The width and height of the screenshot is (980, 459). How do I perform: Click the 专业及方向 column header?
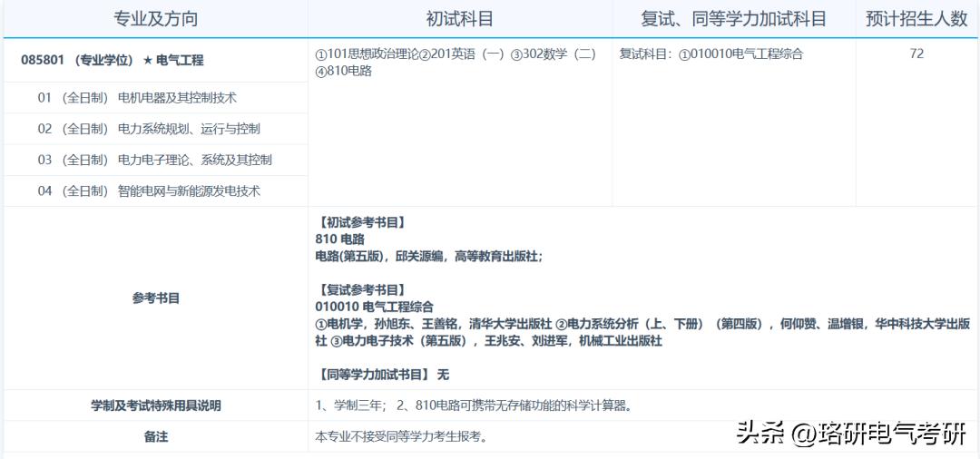pyautogui.click(x=156, y=19)
